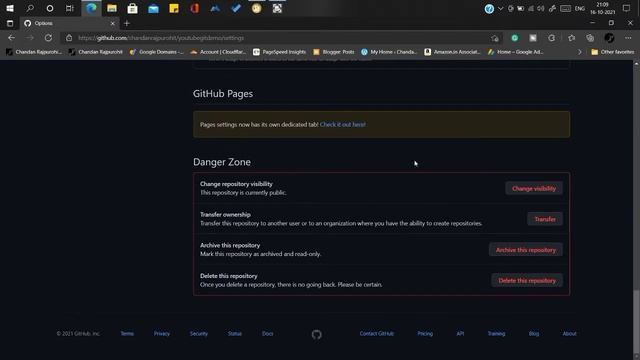
Task: Open the Windows Start menu
Action: 10,8
